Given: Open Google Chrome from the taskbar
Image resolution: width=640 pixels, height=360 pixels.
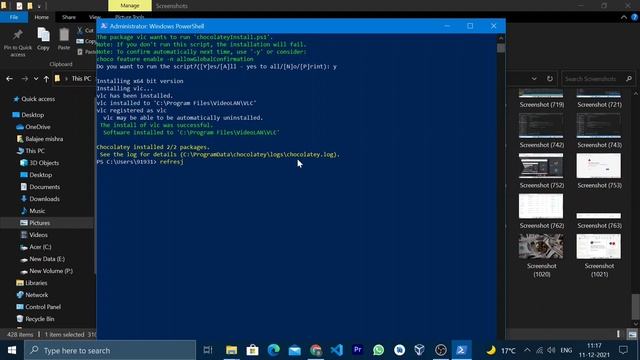Looking at the screenshot, I should coord(316,350).
